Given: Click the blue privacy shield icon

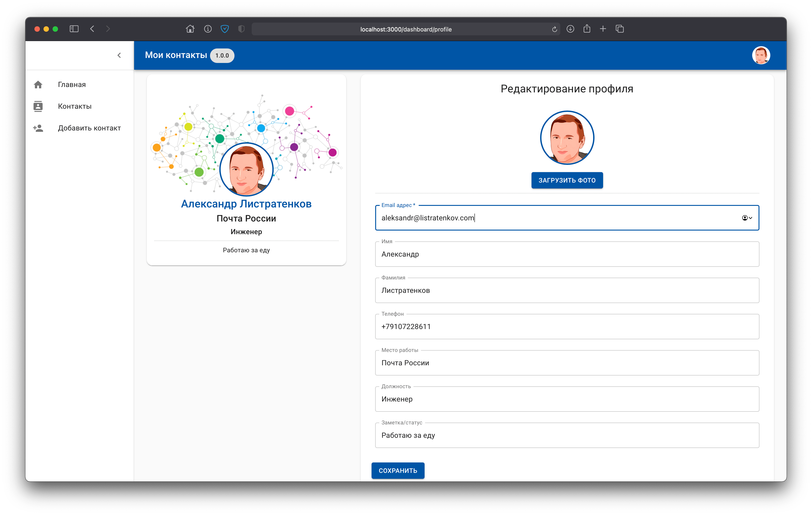Looking at the screenshot, I should click(225, 29).
